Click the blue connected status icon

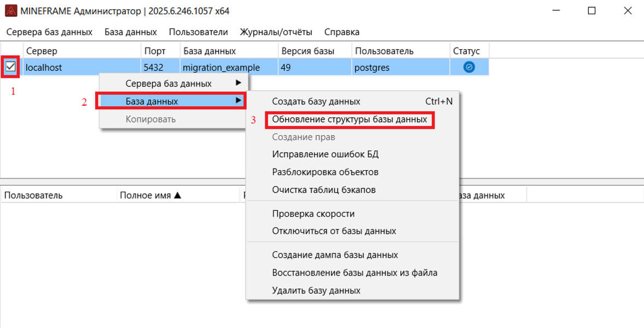469,67
